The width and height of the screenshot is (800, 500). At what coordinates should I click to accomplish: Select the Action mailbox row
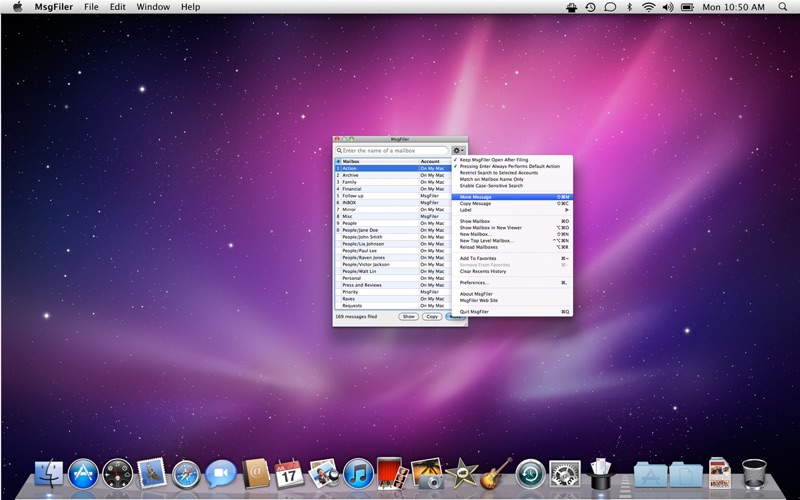(393, 168)
